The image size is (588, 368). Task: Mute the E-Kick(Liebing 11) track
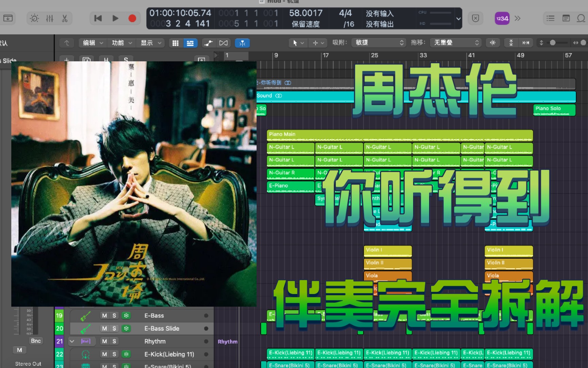[x=104, y=354]
